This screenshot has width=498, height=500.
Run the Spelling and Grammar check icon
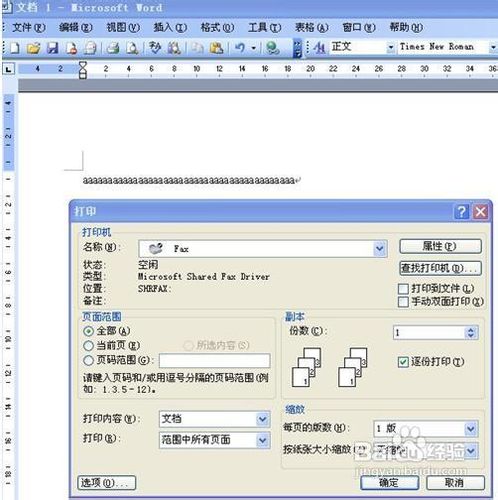[x=155, y=48]
